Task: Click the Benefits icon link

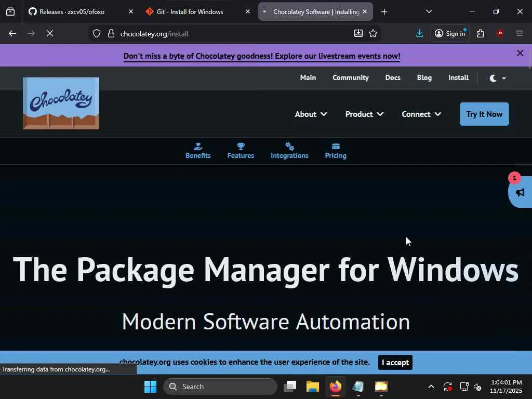Action: point(198,151)
